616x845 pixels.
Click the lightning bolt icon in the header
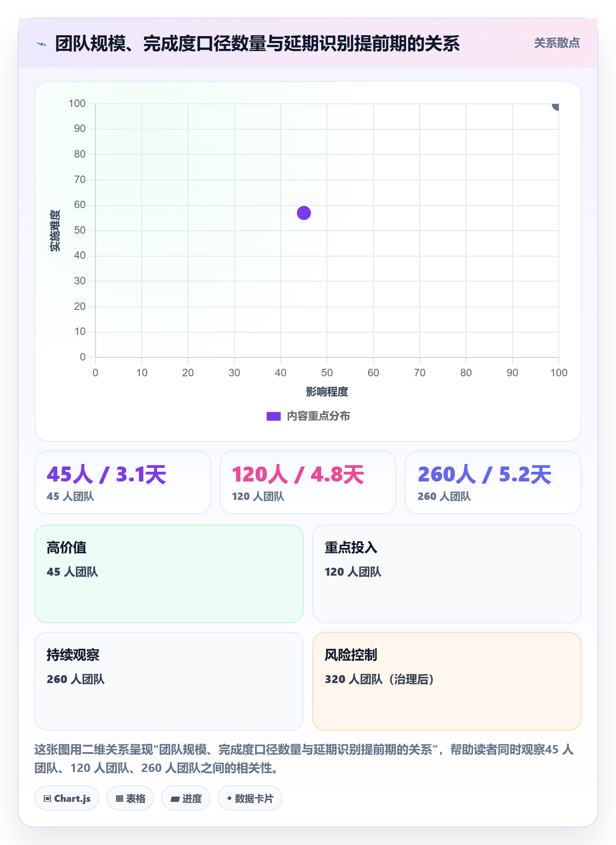point(42,44)
